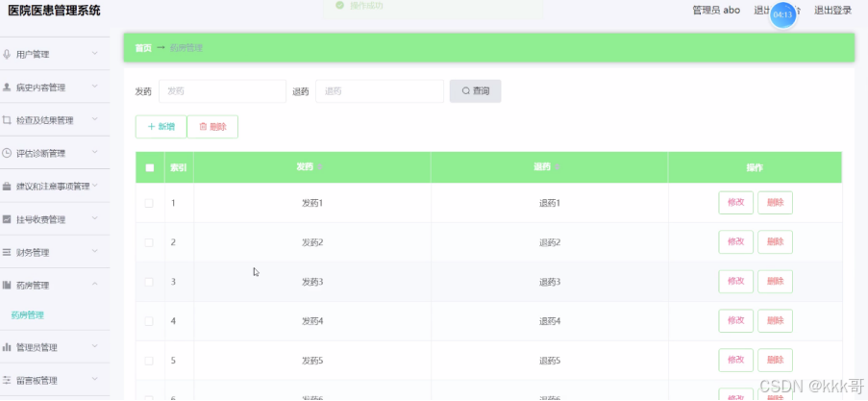Viewport: 868px width, 401px height.
Task: Expand 用户管理 using its chevron arrow
Action: point(94,53)
